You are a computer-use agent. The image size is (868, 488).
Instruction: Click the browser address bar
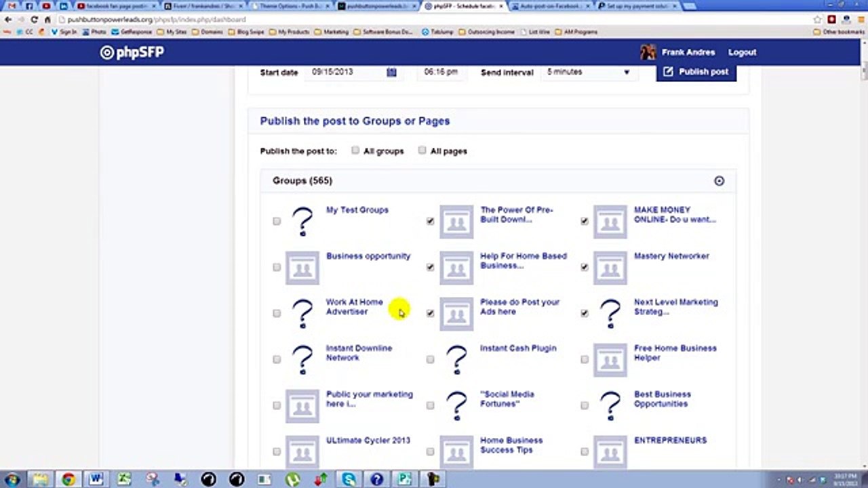pyautogui.click(x=434, y=20)
